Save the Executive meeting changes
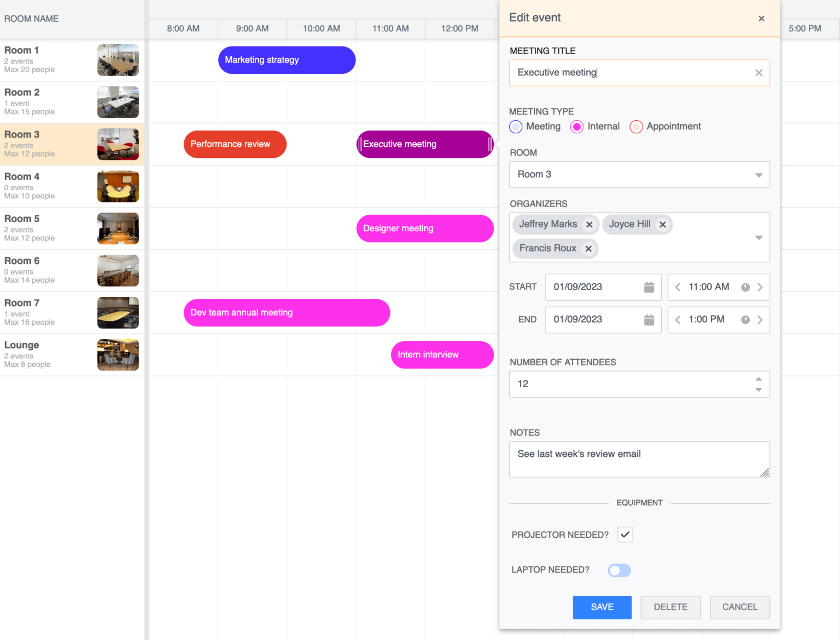This screenshot has height=640, width=840. (x=602, y=607)
